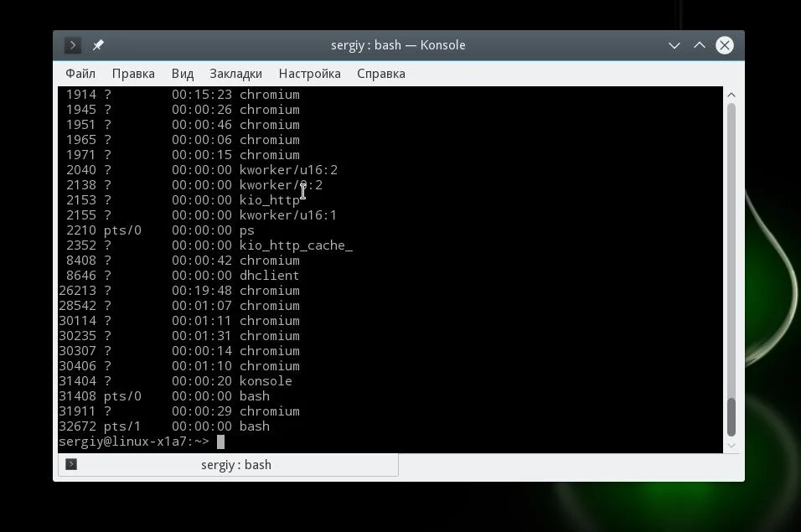Viewport: 801px width, 532px height.
Task: Click the scrollbar down arrow
Action: [731, 445]
